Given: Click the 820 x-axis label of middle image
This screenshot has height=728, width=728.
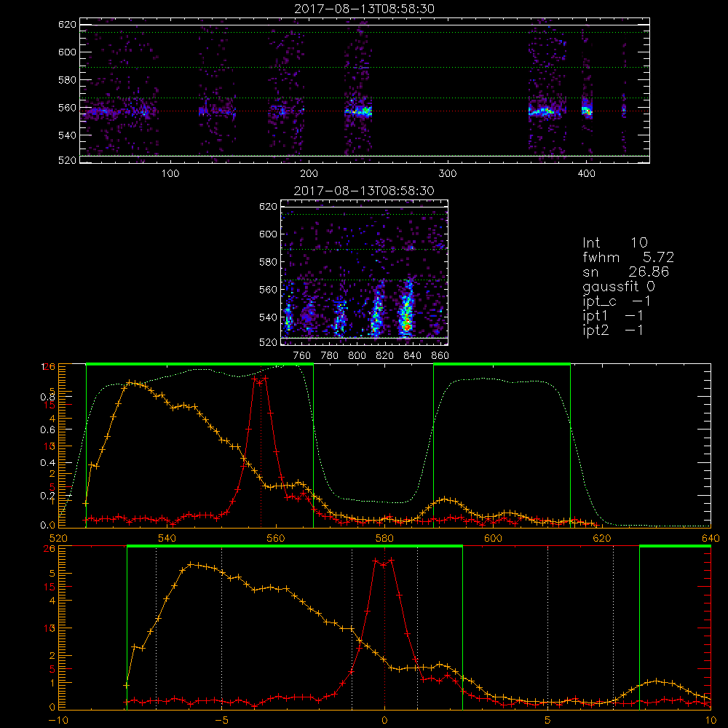Looking at the screenshot, I should 385,356.
